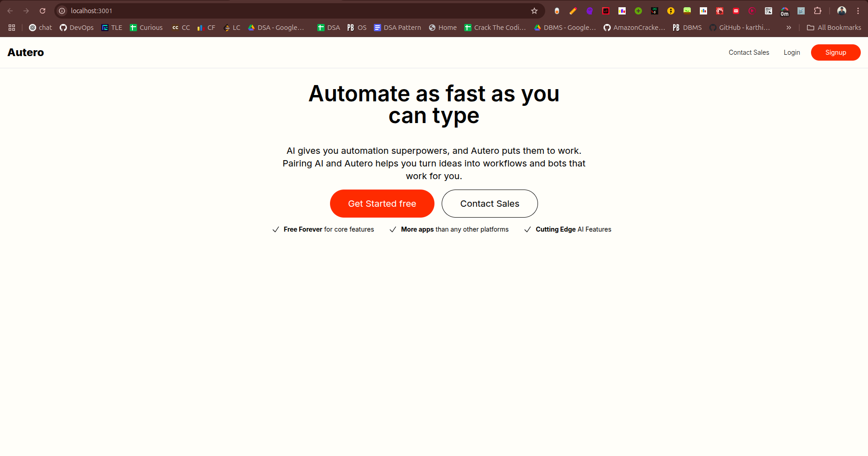This screenshot has width=868, height=456.
Task: Click the yellow semicolon extension icon
Action: [x=671, y=11]
